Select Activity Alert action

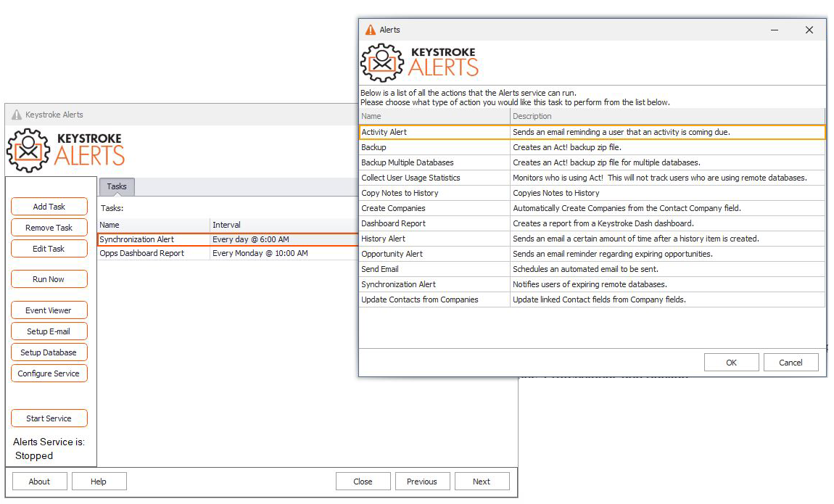click(x=593, y=132)
